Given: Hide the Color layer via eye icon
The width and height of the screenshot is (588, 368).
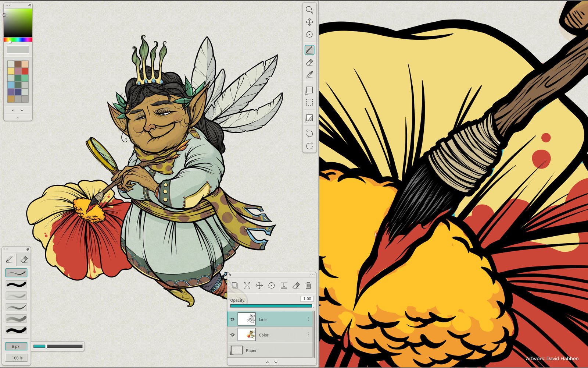Looking at the screenshot, I should [x=232, y=335].
